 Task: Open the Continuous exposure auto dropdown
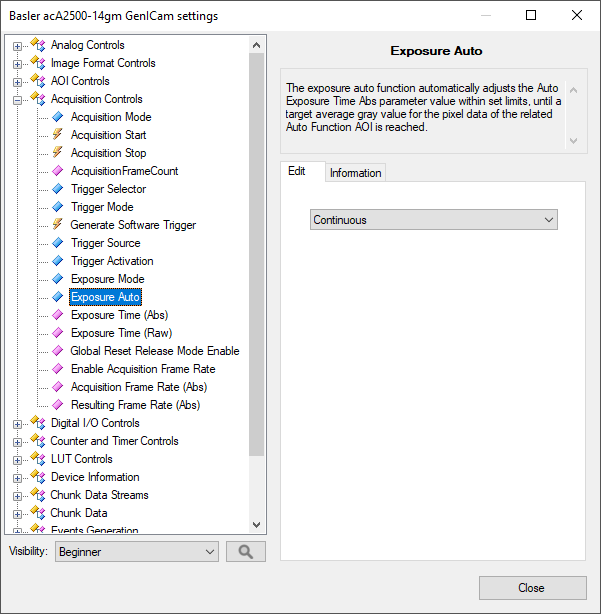click(433, 220)
